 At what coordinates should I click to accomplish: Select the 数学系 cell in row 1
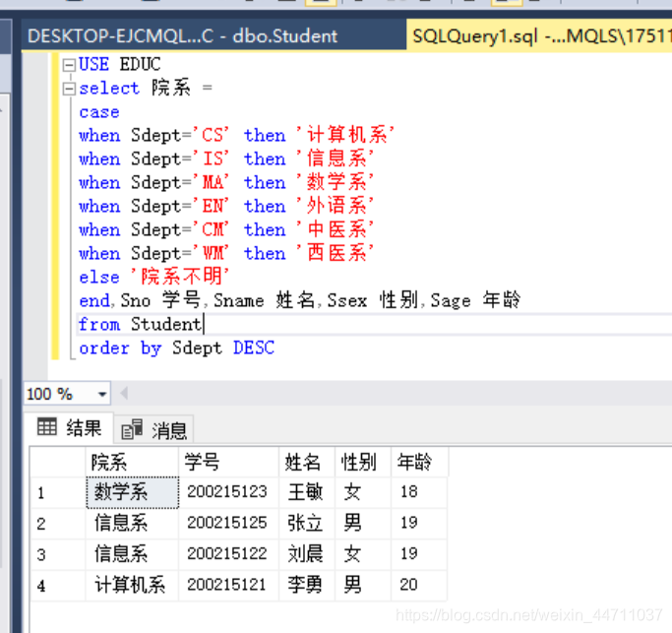click(x=133, y=492)
